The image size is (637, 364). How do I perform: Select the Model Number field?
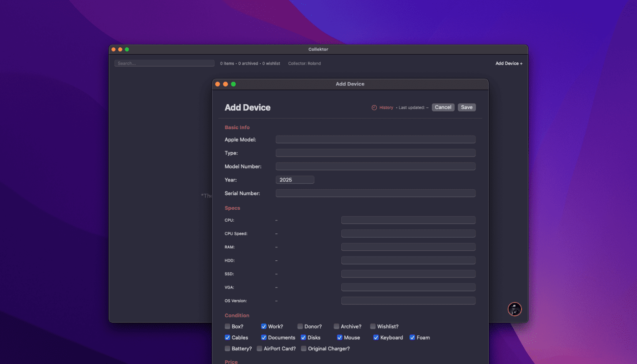(375, 167)
